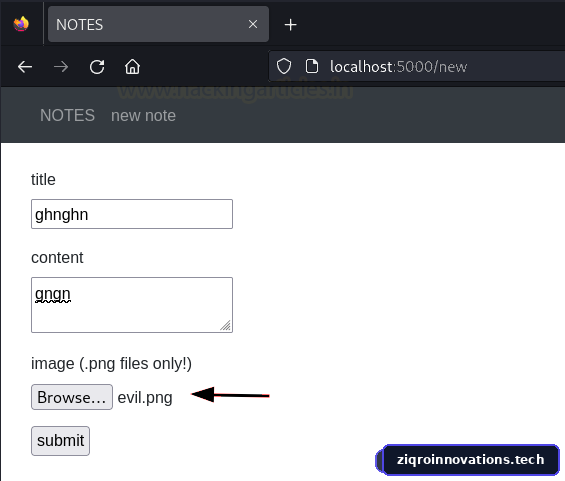Click the evil.png selected filename
The image size is (565, 481).
145,398
